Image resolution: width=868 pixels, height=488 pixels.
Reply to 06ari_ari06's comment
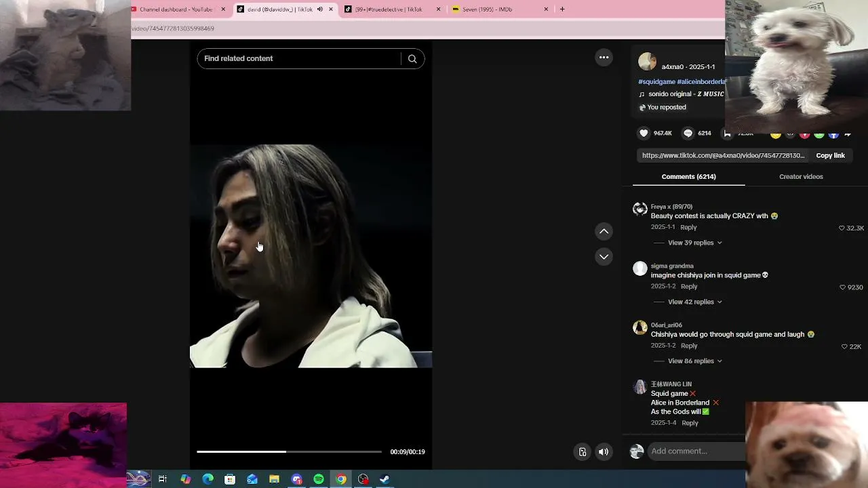click(x=688, y=346)
